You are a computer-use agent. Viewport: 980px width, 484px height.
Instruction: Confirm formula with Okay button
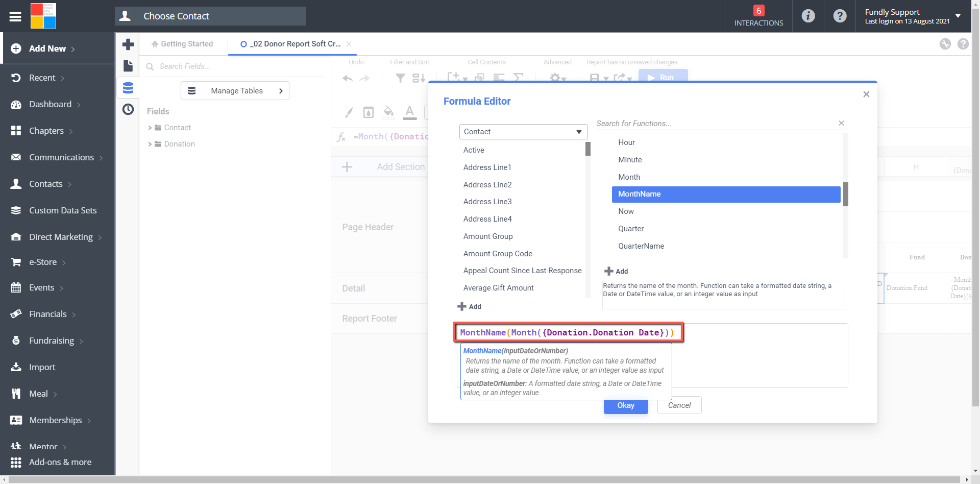tap(626, 405)
